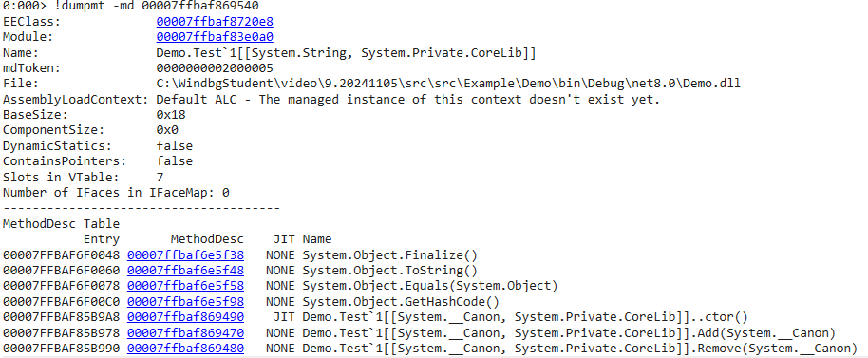Open the MethodDesc link for the Add method
Image resolution: width=868 pixels, height=358 pixels.
click(x=185, y=333)
